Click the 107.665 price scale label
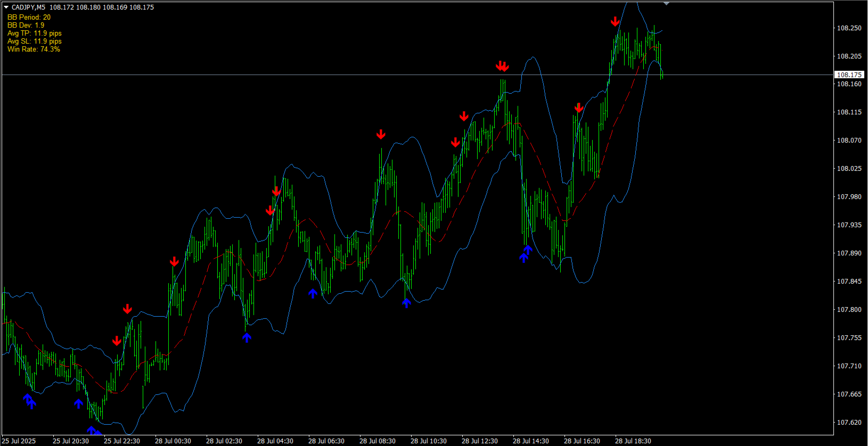Image resolution: width=868 pixels, height=446 pixels. pyautogui.click(x=849, y=394)
